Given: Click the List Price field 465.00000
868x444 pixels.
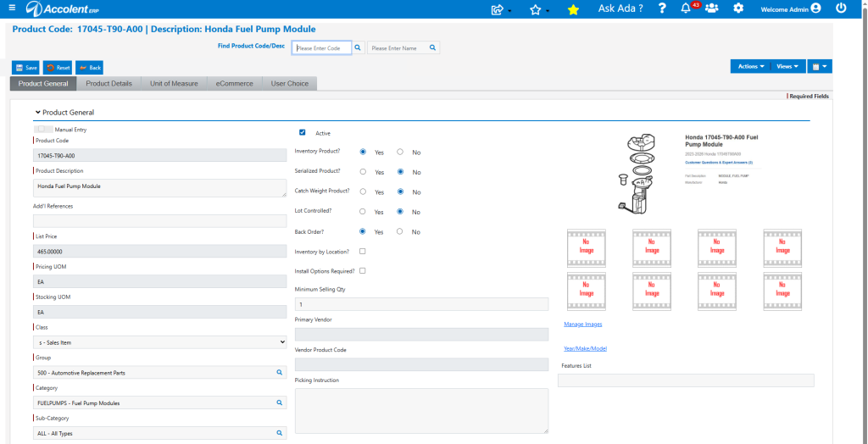Looking at the screenshot, I should tap(160, 252).
